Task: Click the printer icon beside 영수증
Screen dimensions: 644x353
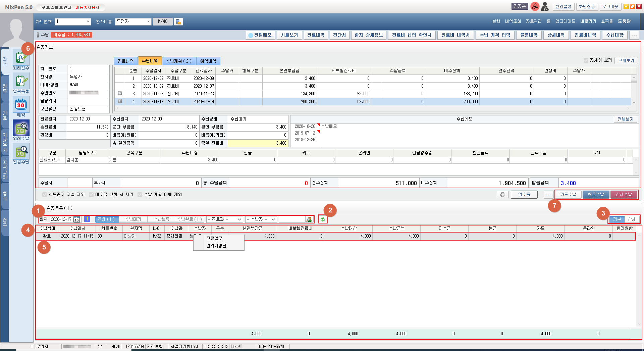Action: (x=502, y=195)
